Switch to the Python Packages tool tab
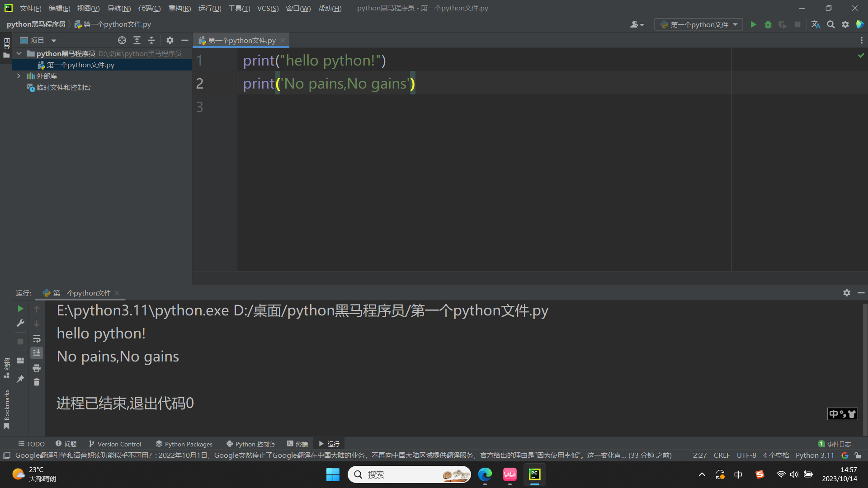Screen dimensions: 868x488 tap(184, 444)
